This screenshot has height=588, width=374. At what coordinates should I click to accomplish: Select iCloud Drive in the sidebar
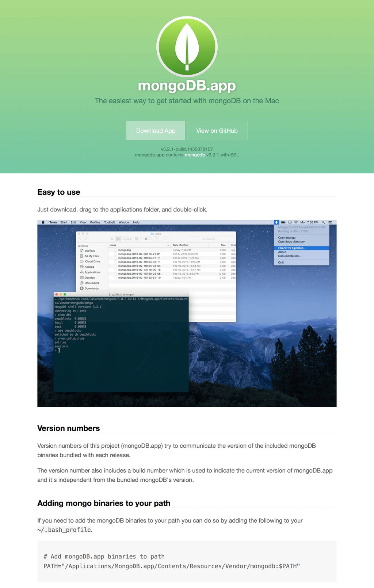click(x=90, y=261)
